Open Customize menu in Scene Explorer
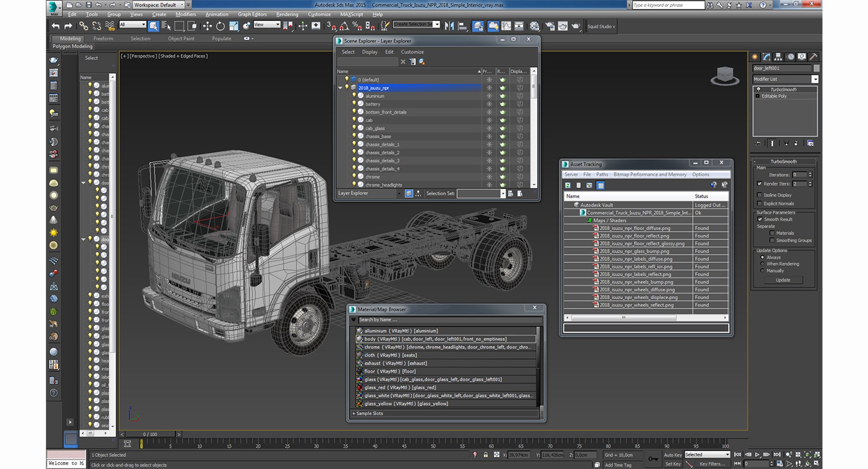This screenshot has height=469, width=868. pos(412,52)
